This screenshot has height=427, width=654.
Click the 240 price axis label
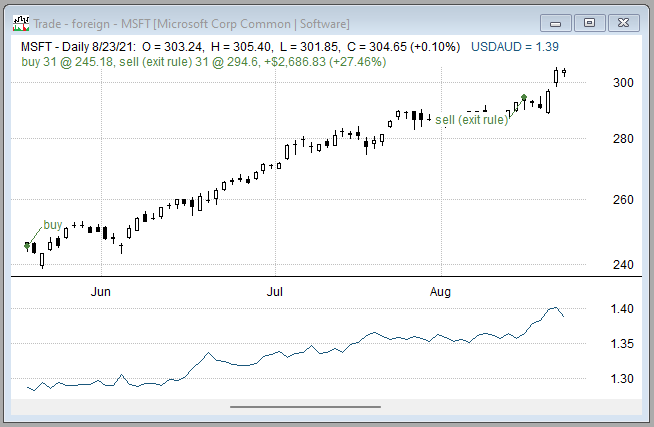623,265
